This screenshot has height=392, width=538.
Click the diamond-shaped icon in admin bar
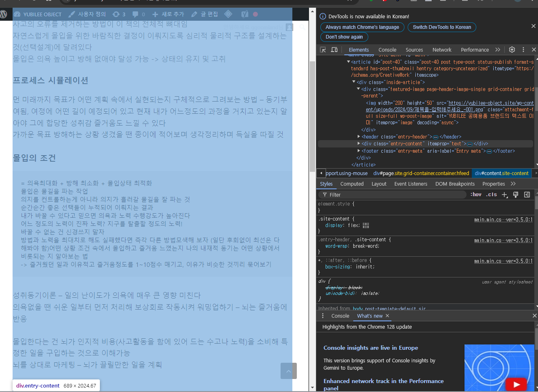(228, 14)
